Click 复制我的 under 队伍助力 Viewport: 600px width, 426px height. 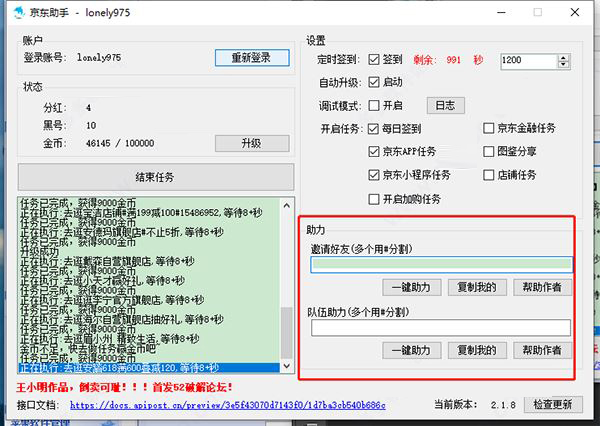point(477,350)
